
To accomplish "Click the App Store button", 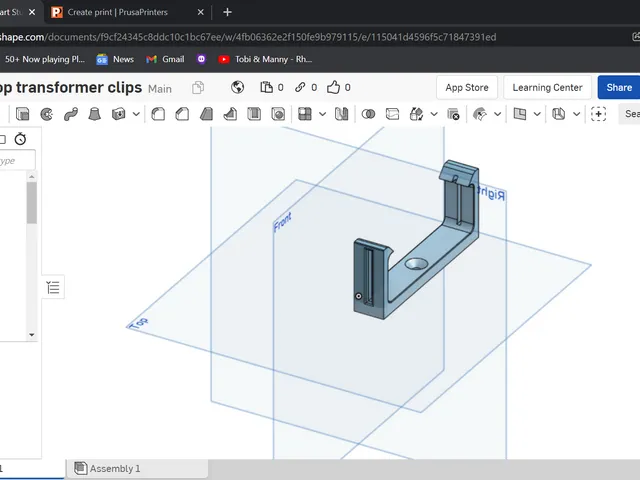I will pos(467,87).
